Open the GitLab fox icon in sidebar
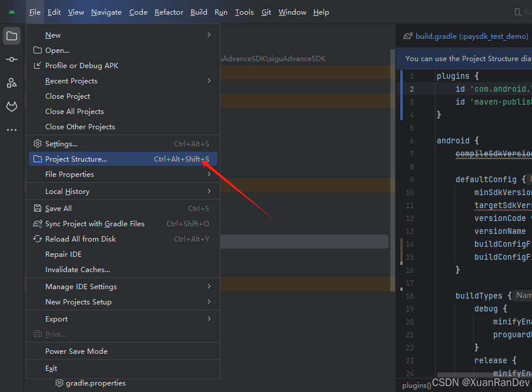 pos(12,106)
